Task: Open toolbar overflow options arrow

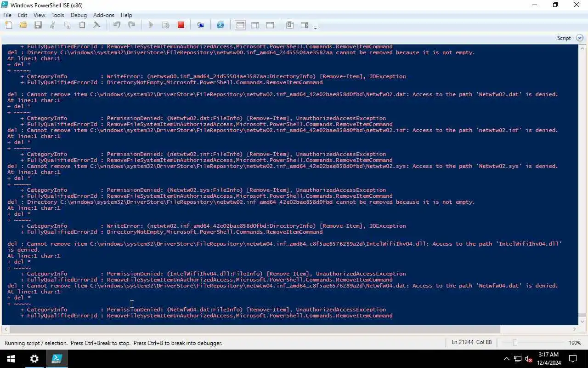Action: (x=315, y=28)
